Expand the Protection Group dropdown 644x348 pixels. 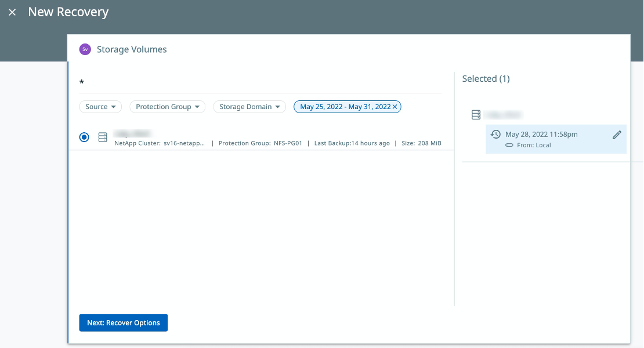click(x=167, y=107)
